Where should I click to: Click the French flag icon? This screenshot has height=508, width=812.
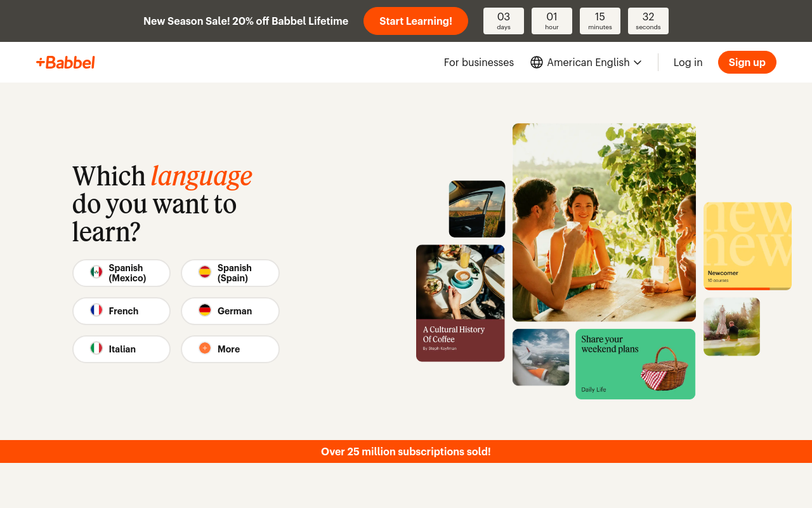(x=96, y=311)
